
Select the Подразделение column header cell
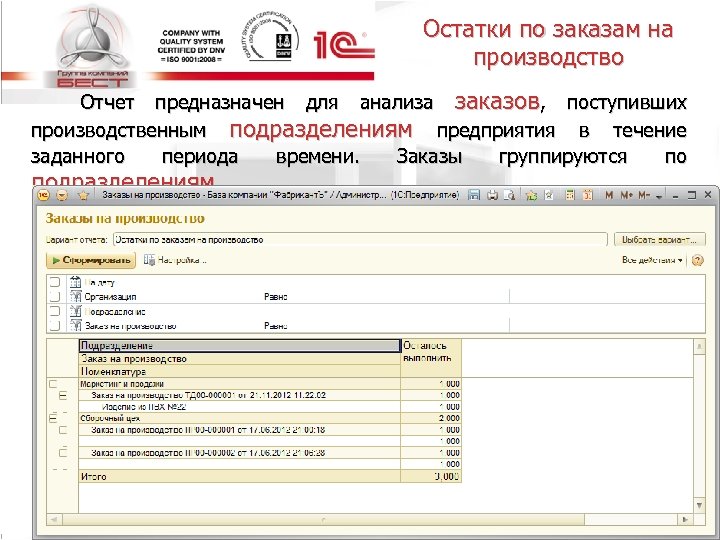(x=240, y=346)
